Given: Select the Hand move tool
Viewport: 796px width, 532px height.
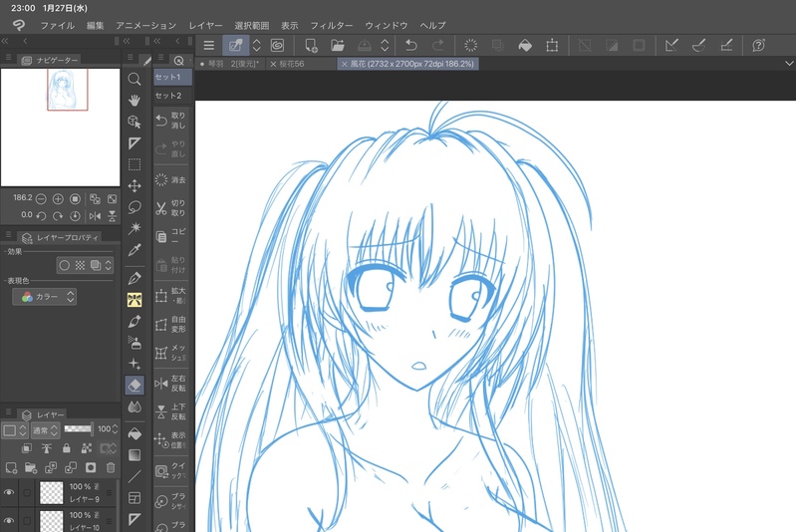Looking at the screenshot, I should 134,100.
